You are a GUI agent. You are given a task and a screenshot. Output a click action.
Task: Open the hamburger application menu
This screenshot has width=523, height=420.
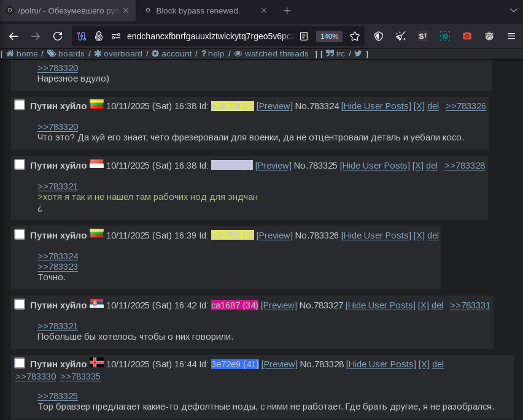pyautogui.click(x=511, y=36)
